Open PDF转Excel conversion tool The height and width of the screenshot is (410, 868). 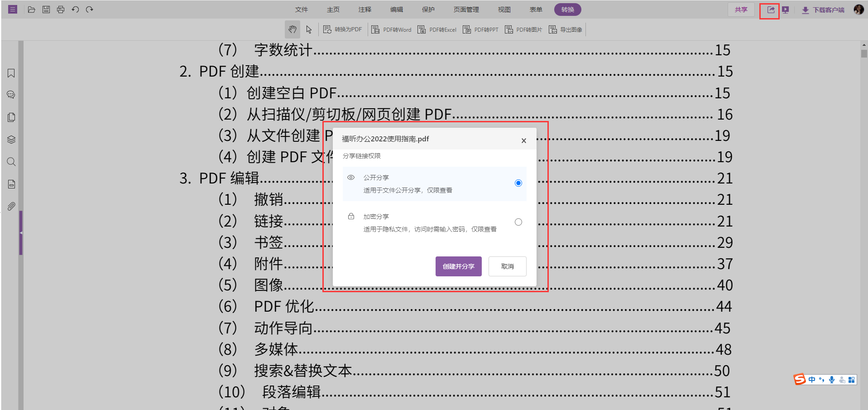[x=436, y=29]
